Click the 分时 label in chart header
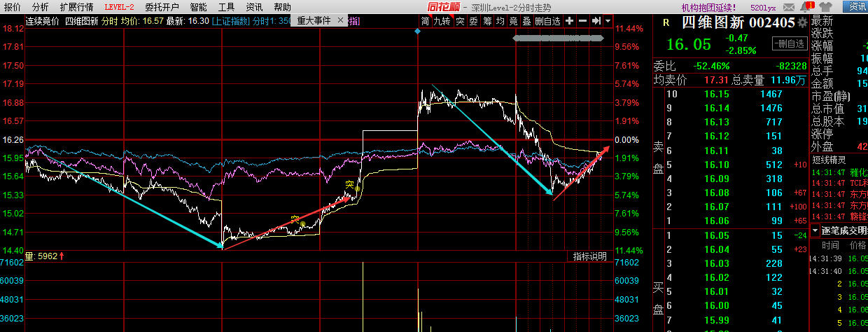868x332 pixels. [x=109, y=21]
